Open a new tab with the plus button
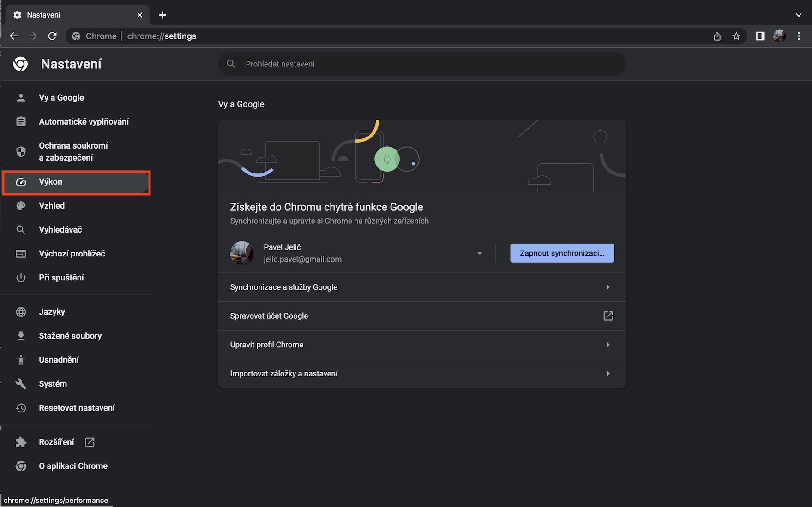812x507 pixels. [162, 15]
